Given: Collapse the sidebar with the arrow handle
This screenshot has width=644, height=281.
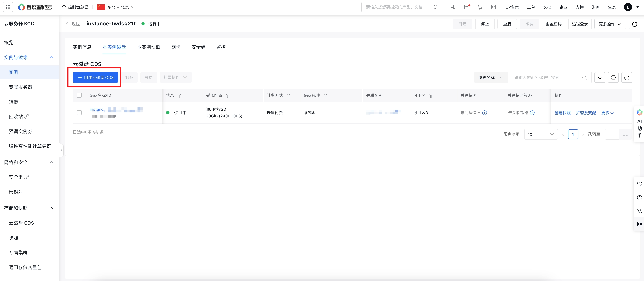Looking at the screenshot, I should pos(62,150).
